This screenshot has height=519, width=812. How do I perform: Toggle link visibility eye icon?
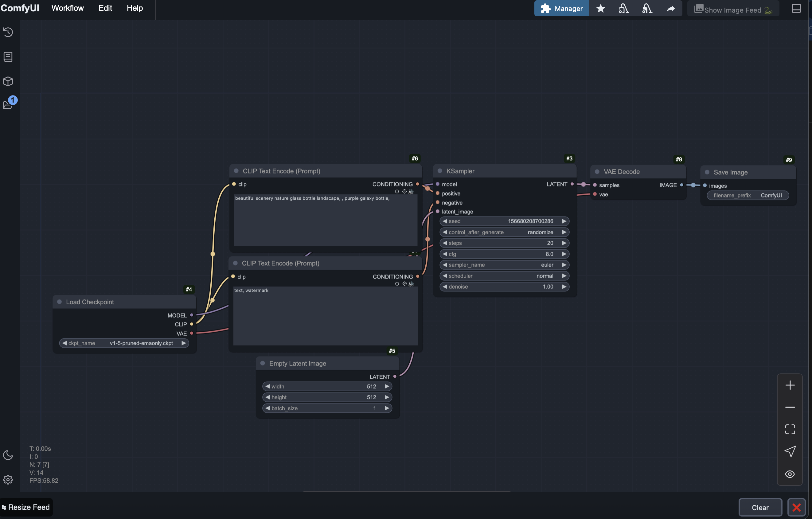790,474
